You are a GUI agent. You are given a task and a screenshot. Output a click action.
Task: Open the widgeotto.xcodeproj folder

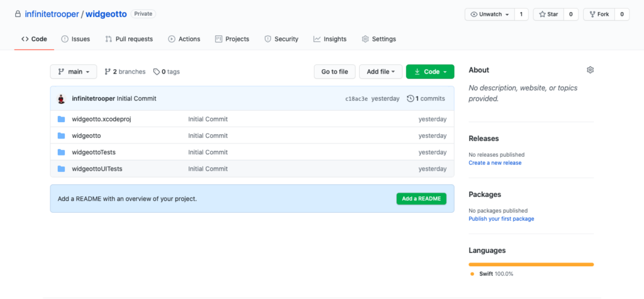[101, 119]
